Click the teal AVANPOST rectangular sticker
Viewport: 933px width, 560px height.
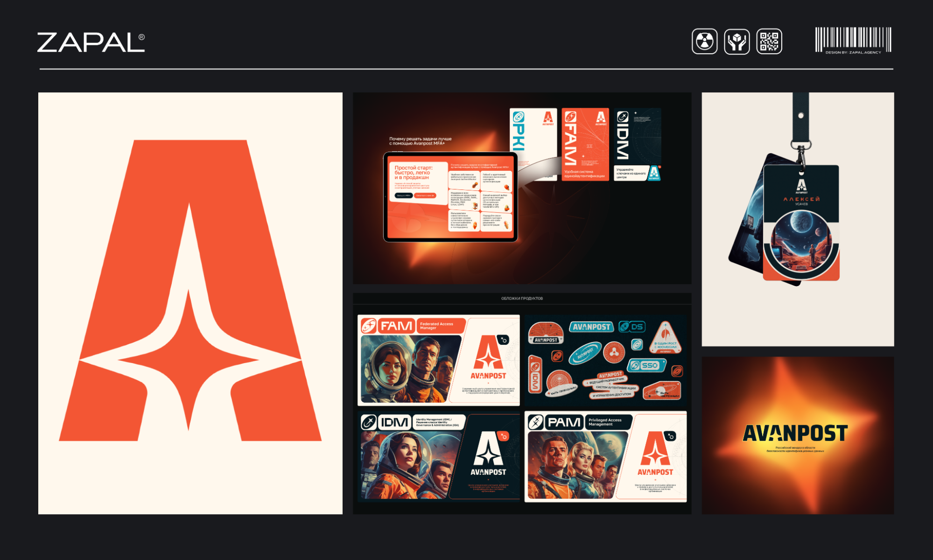click(591, 327)
